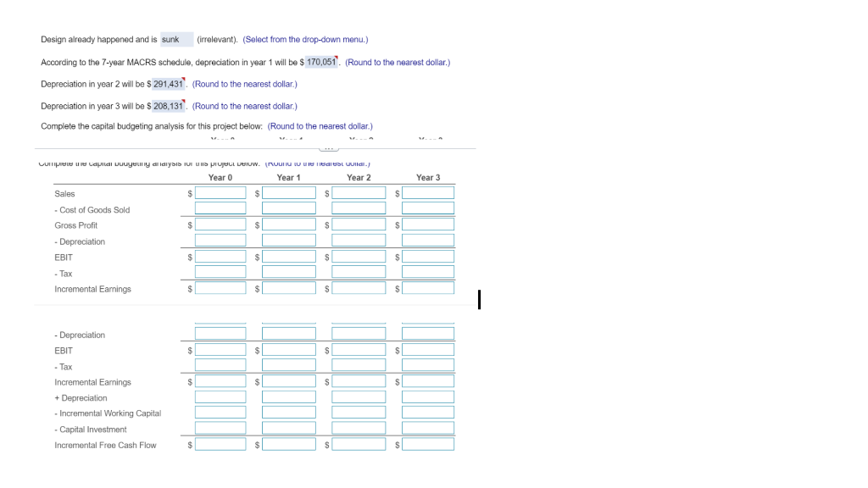868x488 pixels.
Task: Select Incremental Working Capital Year 2 field
Action: [x=359, y=413]
